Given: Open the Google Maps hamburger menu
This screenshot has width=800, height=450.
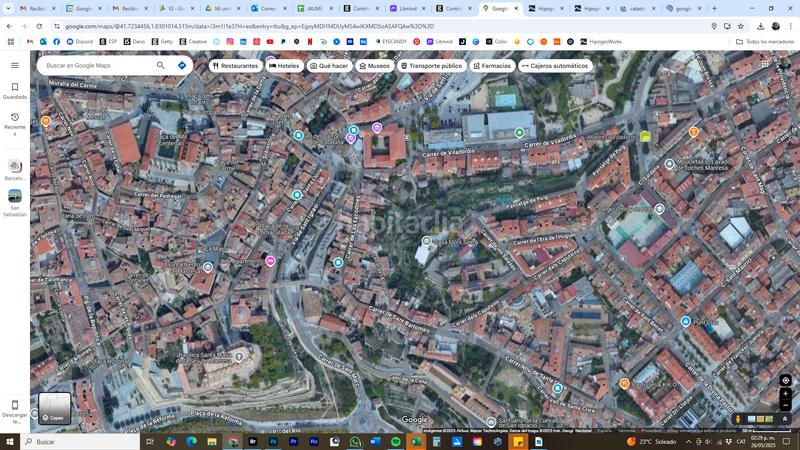Looking at the screenshot, I should (15, 65).
